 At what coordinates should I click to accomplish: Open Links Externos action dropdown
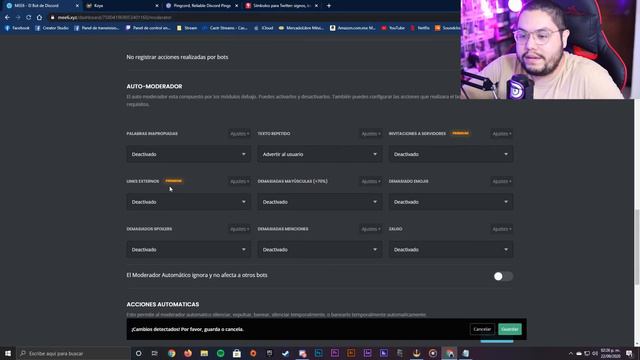point(189,202)
